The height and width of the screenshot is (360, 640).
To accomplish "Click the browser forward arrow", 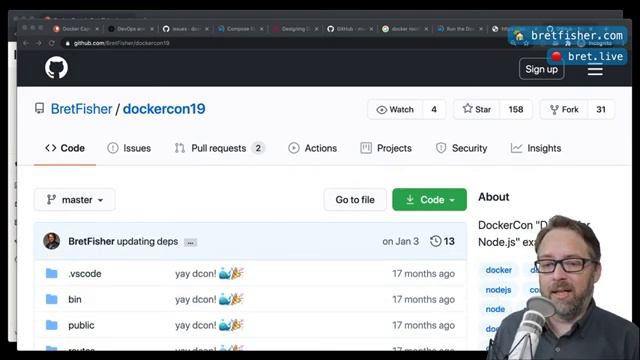I will click(39, 43).
